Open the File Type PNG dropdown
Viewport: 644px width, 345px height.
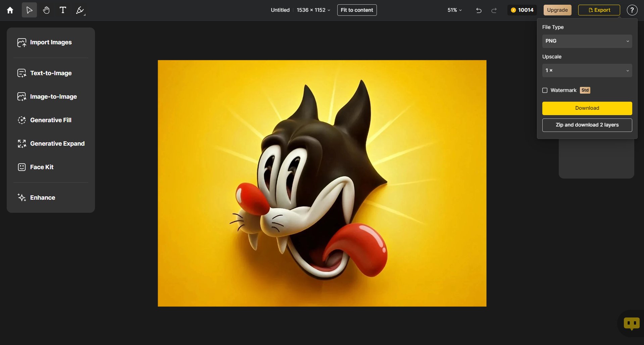click(587, 41)
